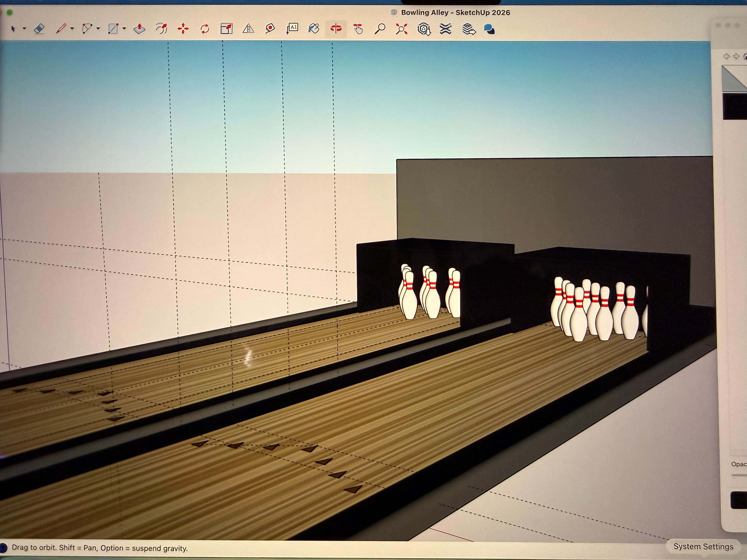Toggle the Orbit tool
The image size is (747, 560).
click(336, 29)
